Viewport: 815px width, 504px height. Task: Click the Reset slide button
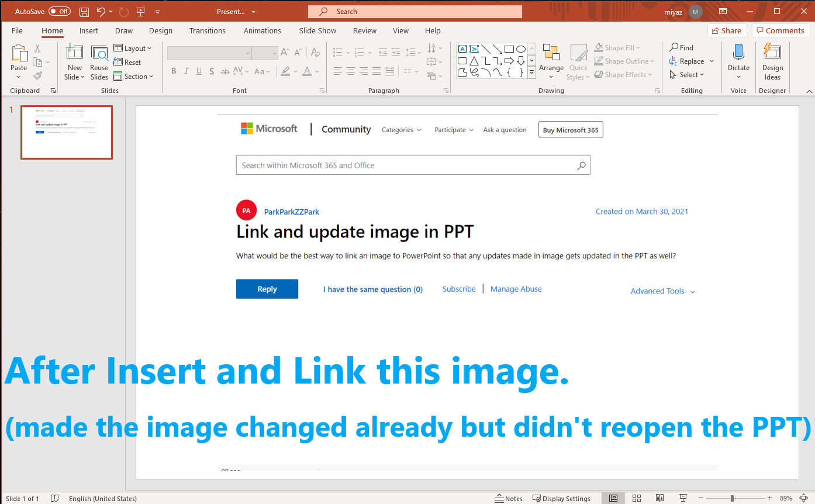tap(127, 63)
